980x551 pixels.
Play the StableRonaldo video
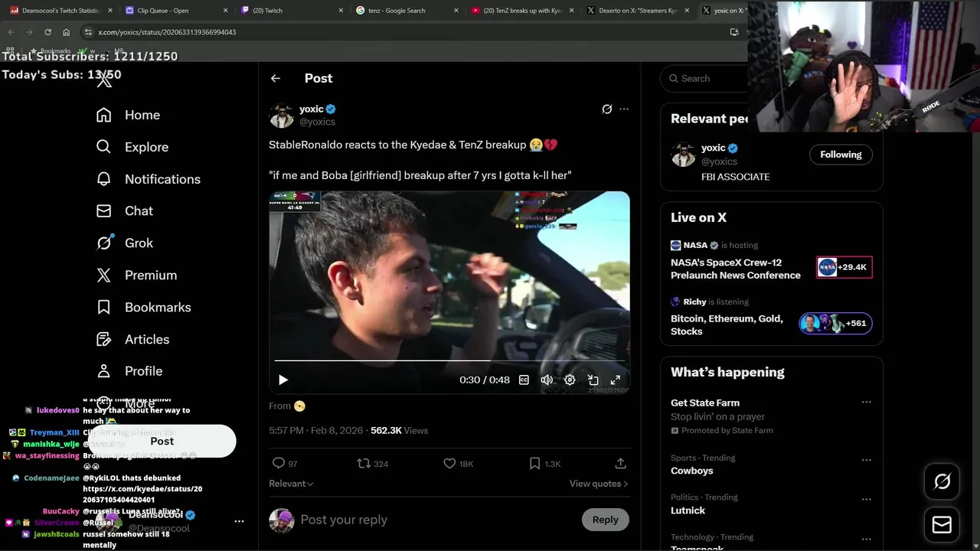coord(283,380)
